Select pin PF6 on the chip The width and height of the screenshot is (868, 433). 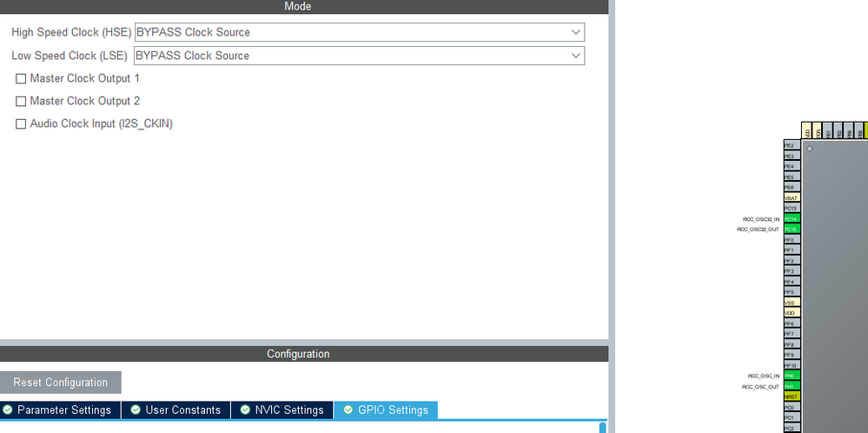pos(792,323)
